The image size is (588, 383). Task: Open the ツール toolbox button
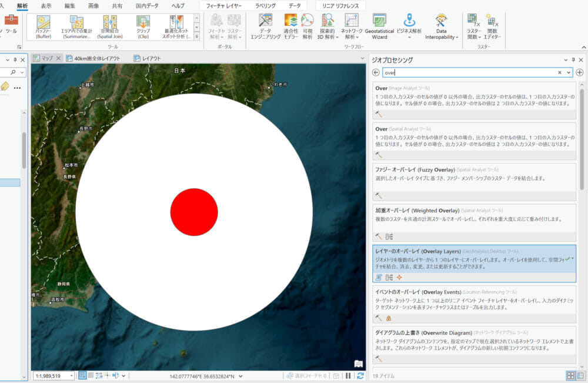coord(11,24)
